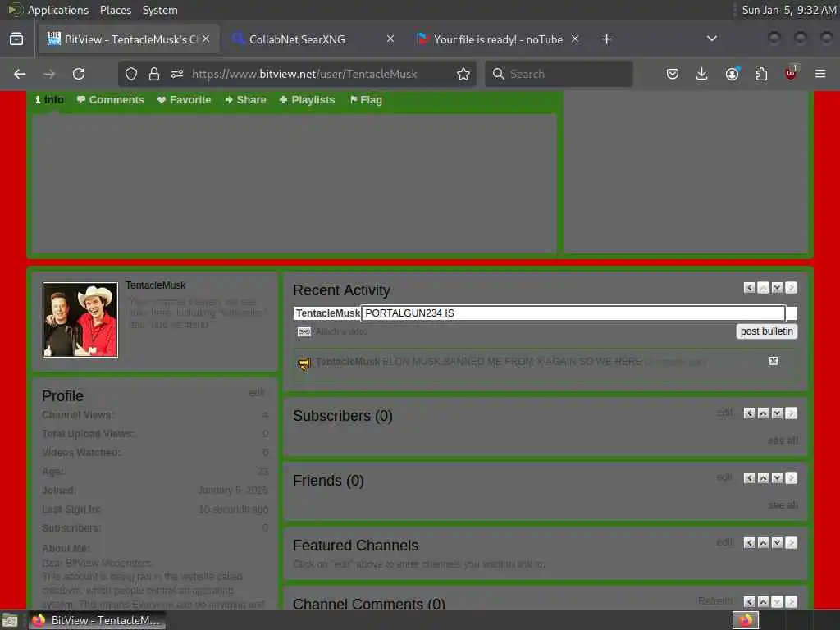
Task: Open the Firefox hamburger menu
Action: [x=820, y=74]
